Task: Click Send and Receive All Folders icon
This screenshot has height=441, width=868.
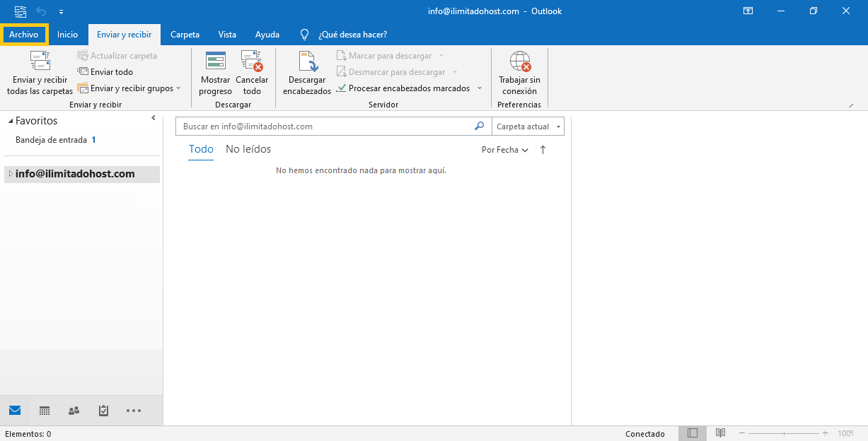Action: 40,62
